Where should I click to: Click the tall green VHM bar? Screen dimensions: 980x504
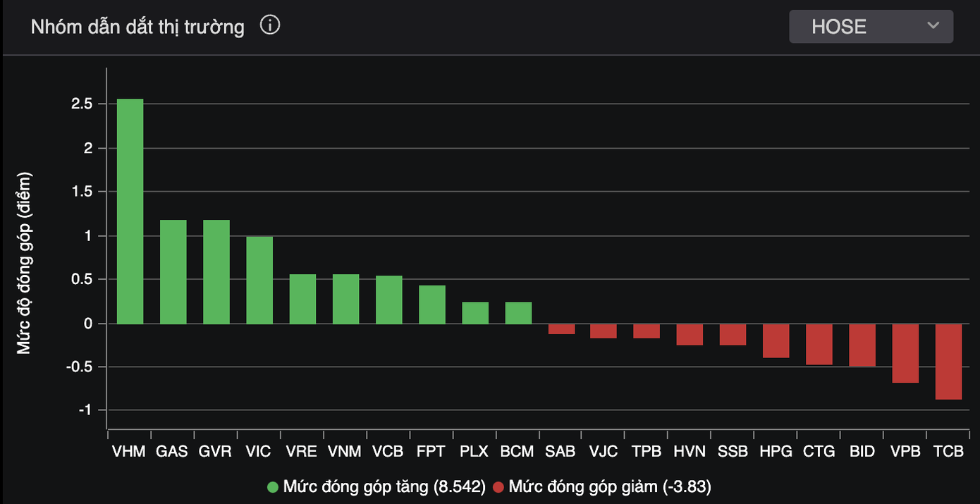pos(130,211)
